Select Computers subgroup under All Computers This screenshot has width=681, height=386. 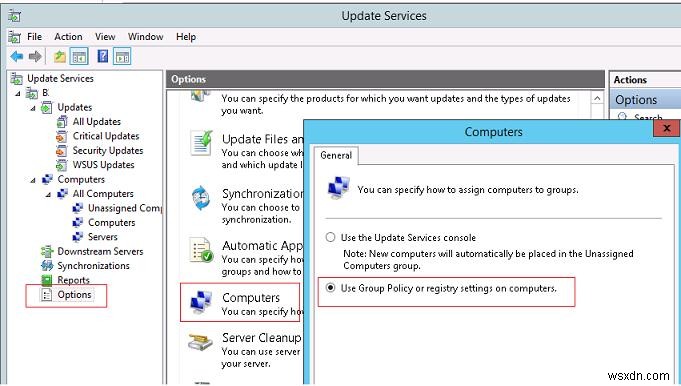[x=112, y=222]
